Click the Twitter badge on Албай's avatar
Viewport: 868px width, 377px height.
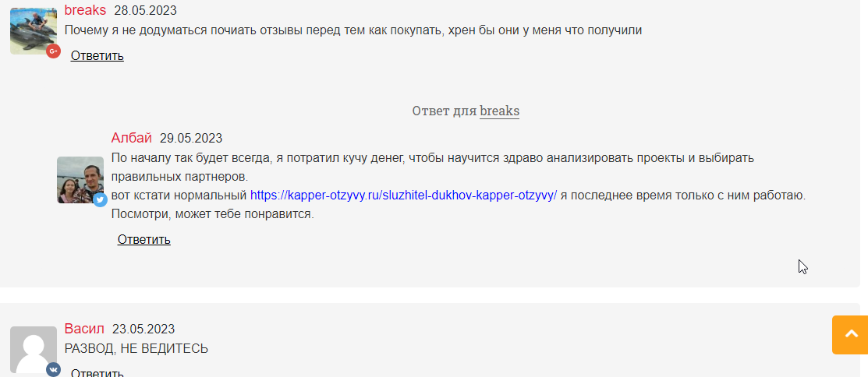coord(100,199)
